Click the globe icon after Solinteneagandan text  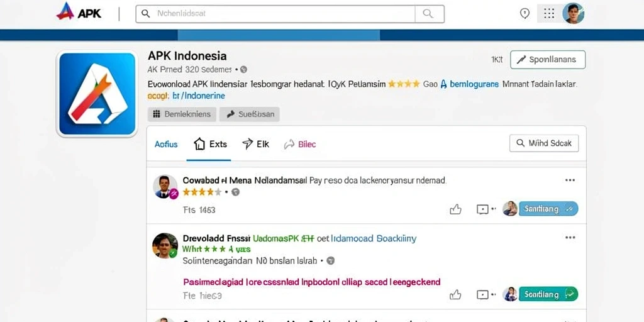(x=331, y=261)
